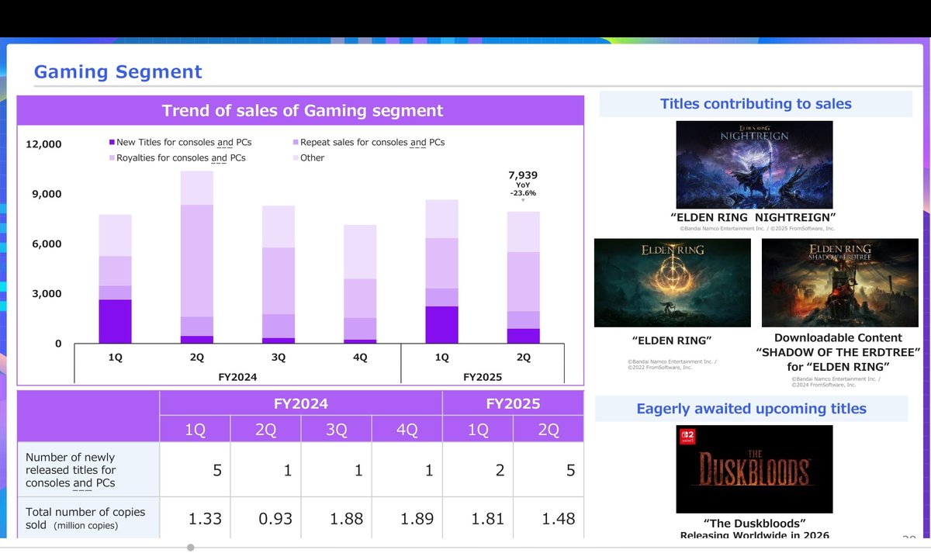
Task: Click the 12,000 y-axis label
Action: pos(43,144)
